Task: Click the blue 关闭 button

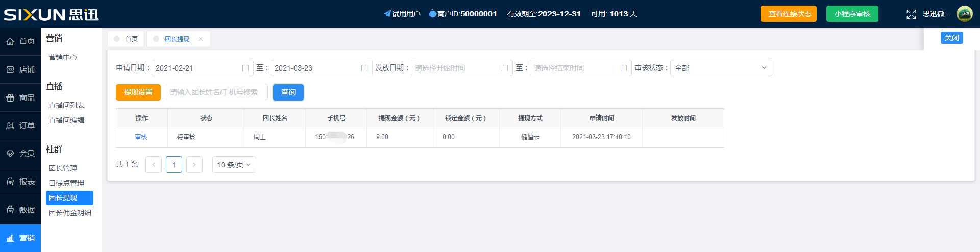Action: click(952, 38)
